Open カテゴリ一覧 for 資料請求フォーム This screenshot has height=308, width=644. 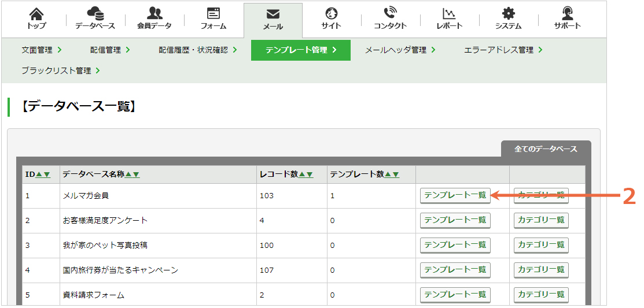click(x=542, y=295)
